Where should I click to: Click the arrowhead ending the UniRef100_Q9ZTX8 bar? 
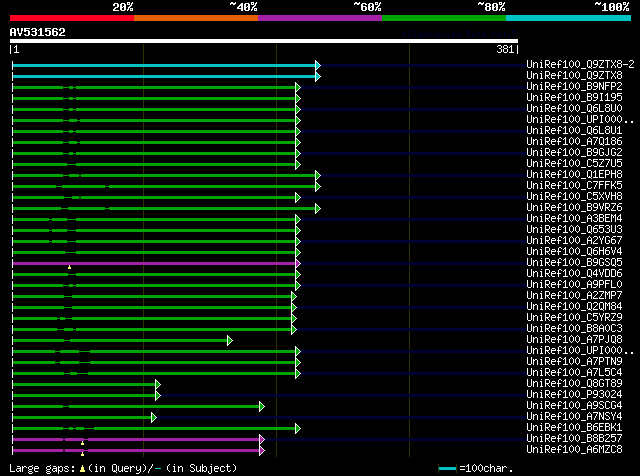(318, 76)
